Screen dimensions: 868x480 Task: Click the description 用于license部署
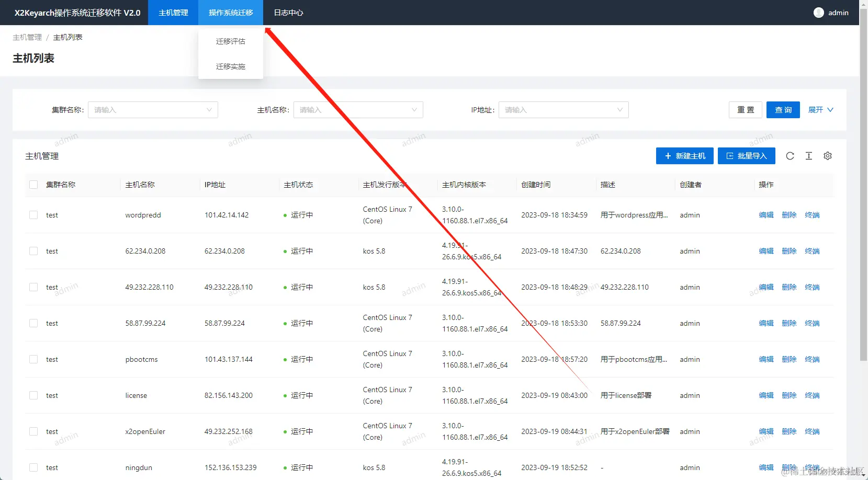[x=626, y=395]
